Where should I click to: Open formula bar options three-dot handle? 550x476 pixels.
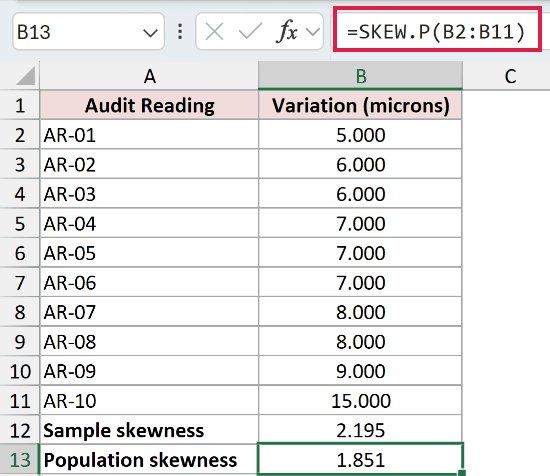click(x=180, y=32)
